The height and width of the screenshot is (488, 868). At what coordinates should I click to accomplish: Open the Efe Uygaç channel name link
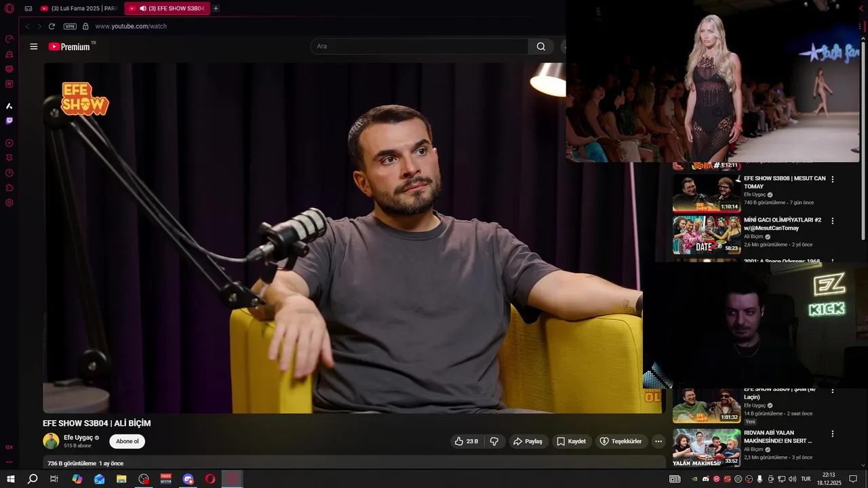click(x=78, y=438)
